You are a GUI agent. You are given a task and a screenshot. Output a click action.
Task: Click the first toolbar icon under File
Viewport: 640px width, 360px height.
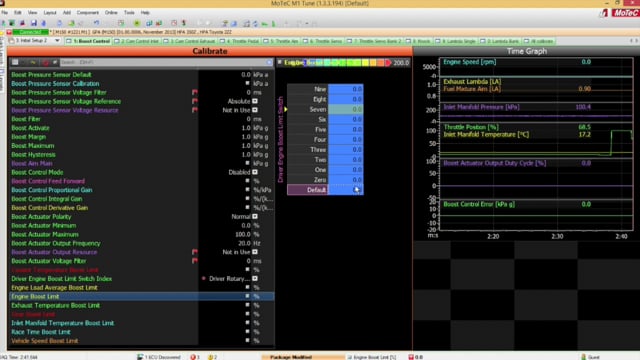coord(4,23)
